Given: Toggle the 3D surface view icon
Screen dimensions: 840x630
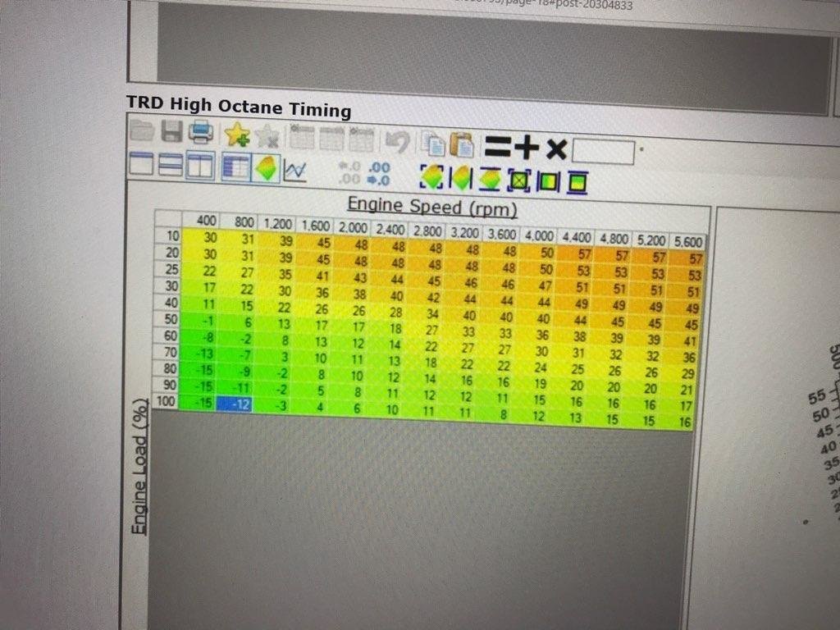Looking at the screenshot, I should coord(267,169).
